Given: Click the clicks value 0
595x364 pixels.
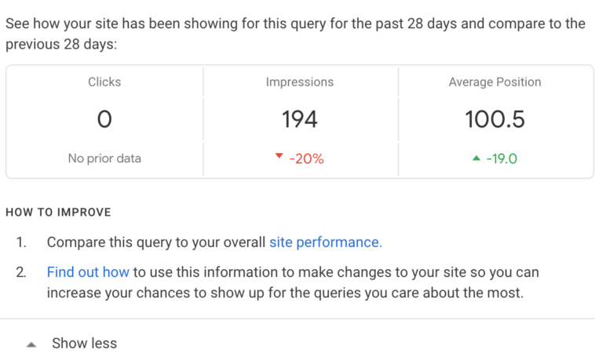Looking at the screenshot, I should click(x=104, y=119).
